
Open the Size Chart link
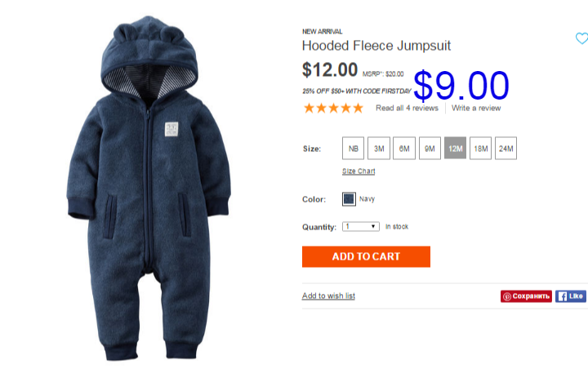click(359, 171)
